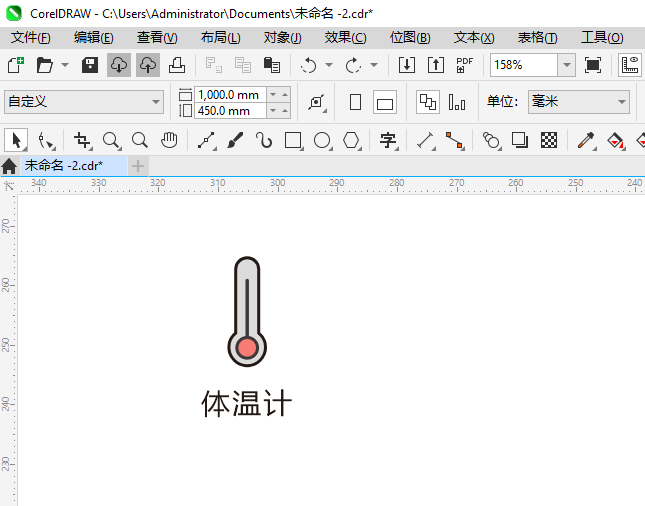This screenshot has width=645, height=506.
Task: Go to the Home welcome screen
Action: [9, 166]
